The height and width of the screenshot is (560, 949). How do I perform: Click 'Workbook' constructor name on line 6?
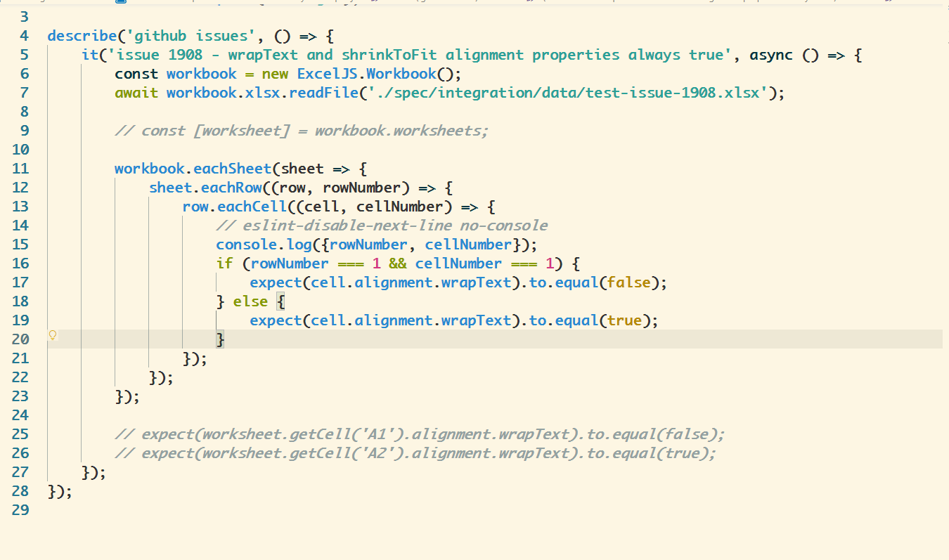(401, 74)
